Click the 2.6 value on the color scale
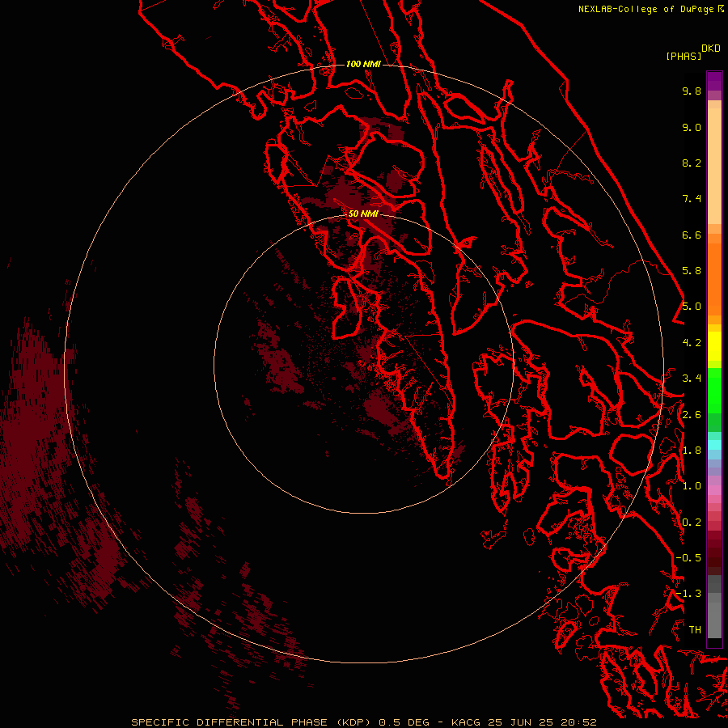 click(x=692, y=415)
